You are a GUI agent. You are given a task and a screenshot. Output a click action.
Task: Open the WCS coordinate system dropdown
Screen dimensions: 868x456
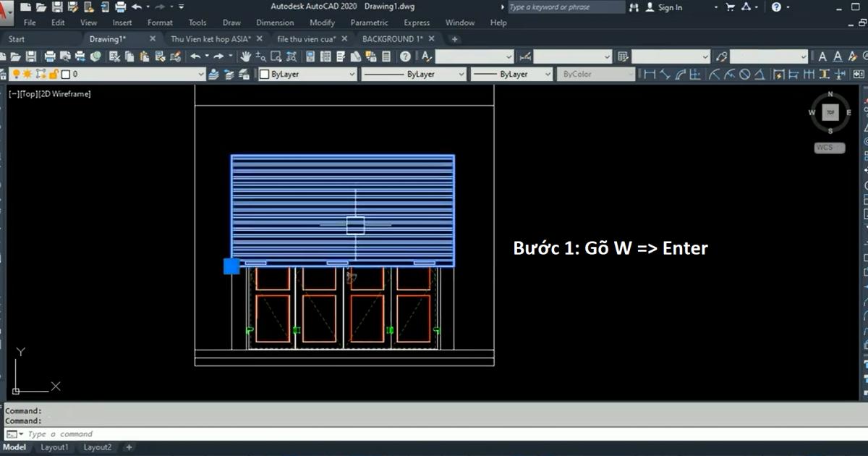(829, 148)
